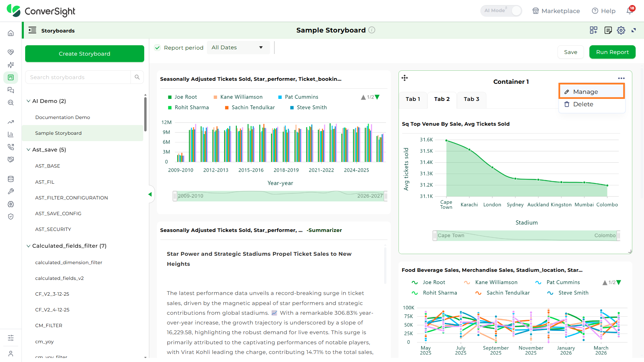Click the Run Report button

612,52
